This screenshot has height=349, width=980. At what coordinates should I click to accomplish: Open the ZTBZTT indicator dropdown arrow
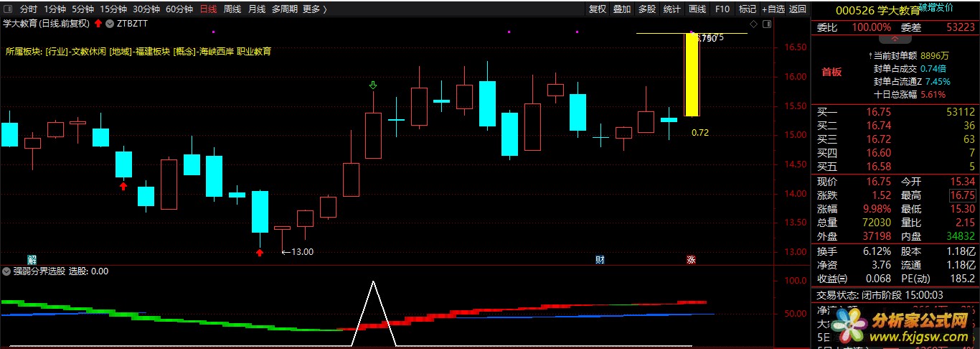click(x=109, y=24)
